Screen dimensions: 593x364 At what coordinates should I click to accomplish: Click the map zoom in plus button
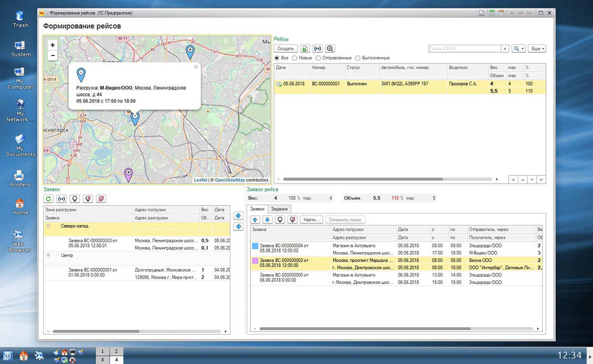pyautogui.click(x=53, y=45)
